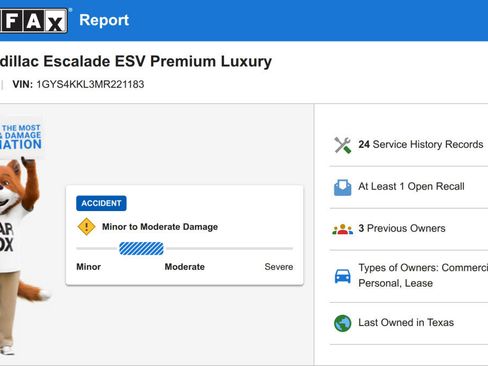Click the damage information banner above fox
The width and height of the screenshot is (488, 366).
point(21,137)
